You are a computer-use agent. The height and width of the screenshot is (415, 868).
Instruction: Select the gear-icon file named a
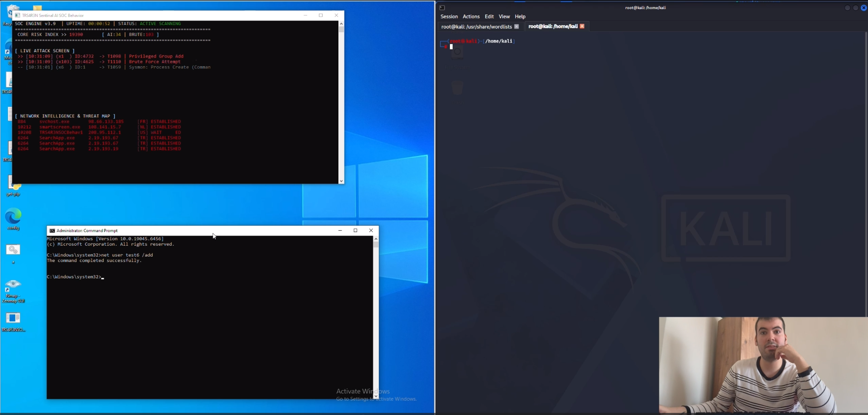13,250
